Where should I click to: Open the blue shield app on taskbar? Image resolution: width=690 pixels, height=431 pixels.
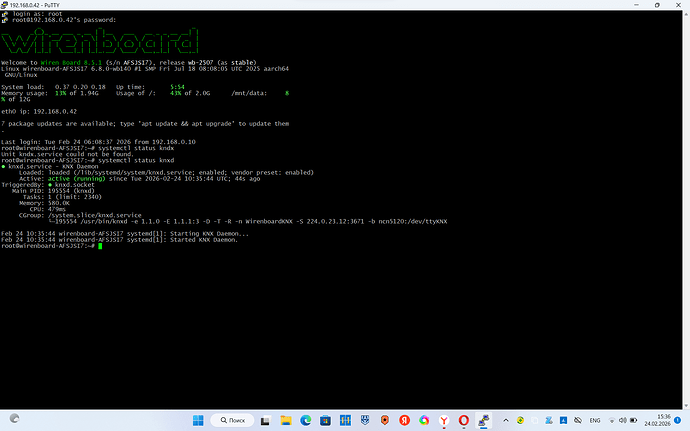pyautogui.click(x=365, y=420)
